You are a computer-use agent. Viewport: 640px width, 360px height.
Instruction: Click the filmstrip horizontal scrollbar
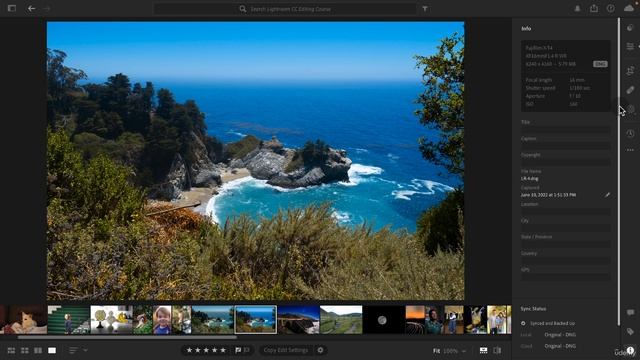pyautogui.click(x=127, y=337)
